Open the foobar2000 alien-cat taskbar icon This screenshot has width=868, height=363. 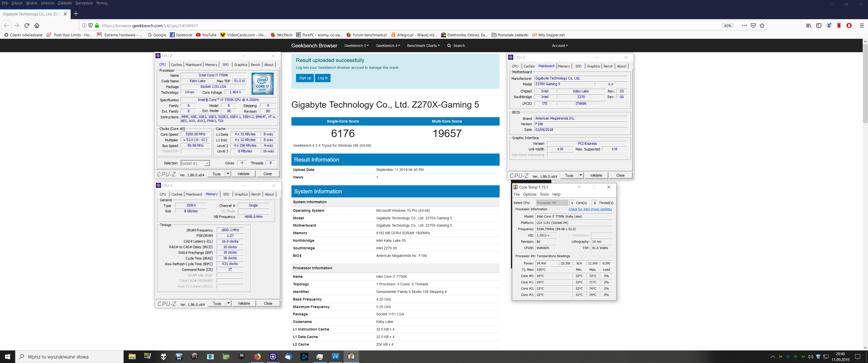pos(164,357)
